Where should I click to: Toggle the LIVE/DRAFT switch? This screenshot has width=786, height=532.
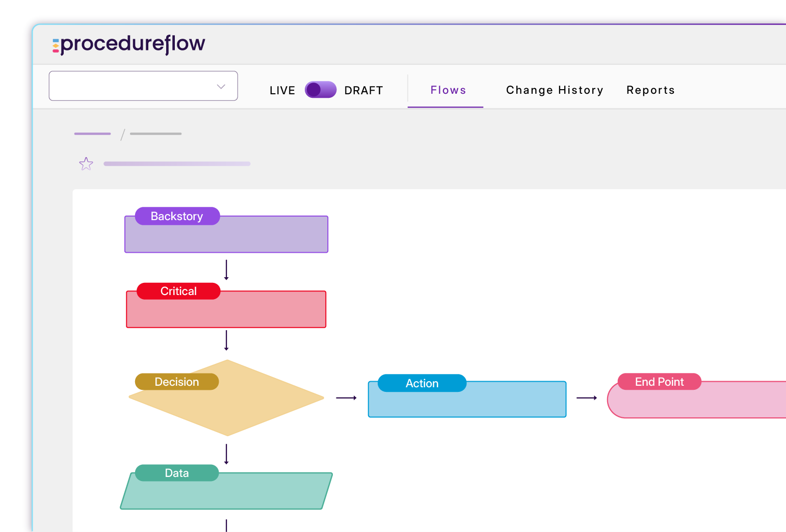tap(321, 90)
